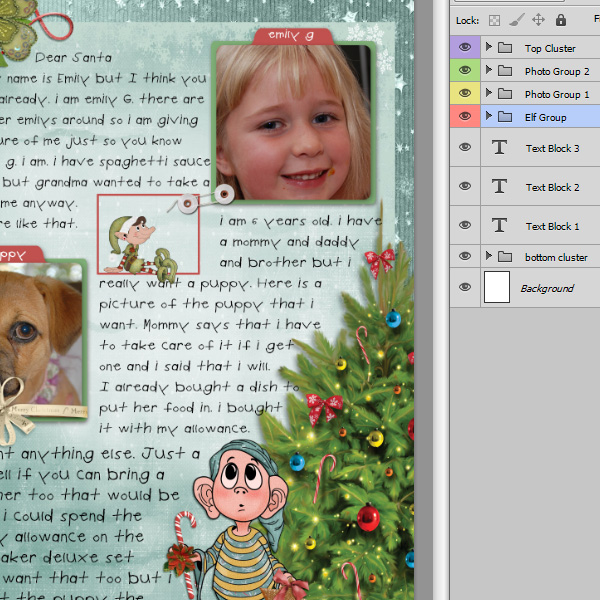The width and height of the screenshot is (600, 600).
Task: Expand the Elf Group folder
Action: point(488,116)
